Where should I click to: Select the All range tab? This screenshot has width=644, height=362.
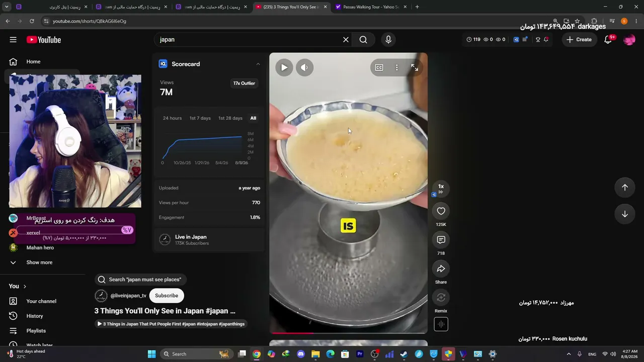253,118
